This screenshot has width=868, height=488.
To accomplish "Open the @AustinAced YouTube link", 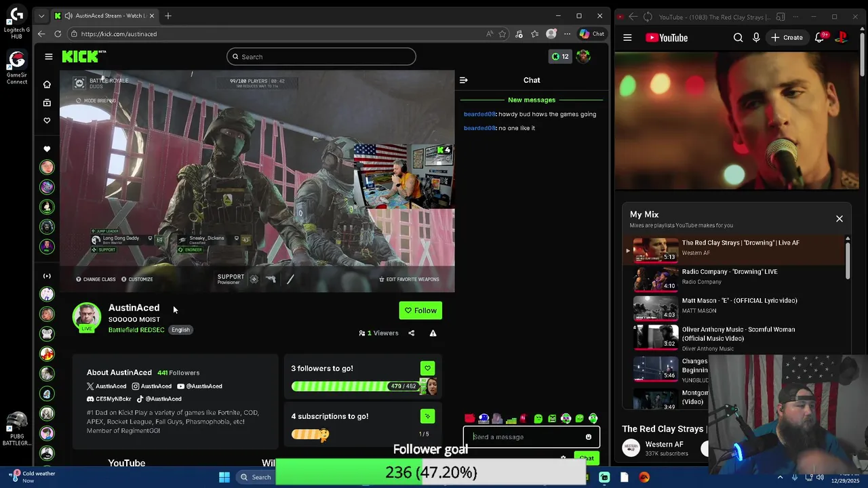I will click(199, 386).
